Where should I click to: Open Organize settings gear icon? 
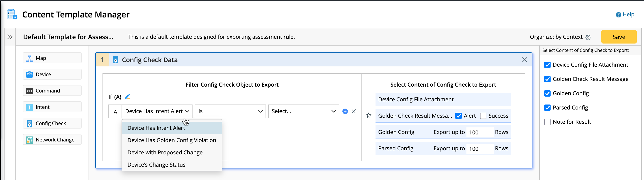pyautogui.click(x=588, y=37)
